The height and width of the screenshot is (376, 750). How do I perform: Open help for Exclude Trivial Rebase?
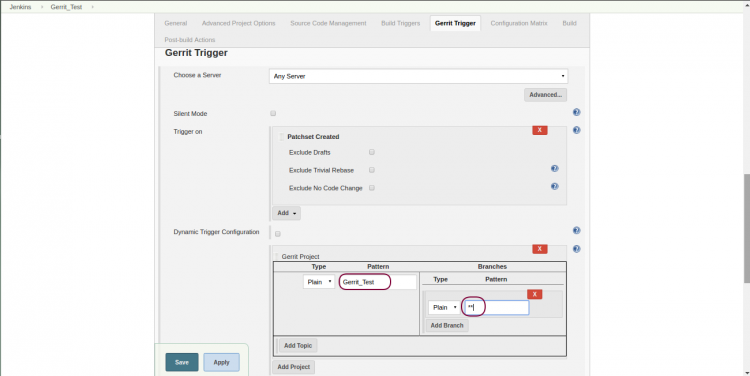tap(554, 168)
